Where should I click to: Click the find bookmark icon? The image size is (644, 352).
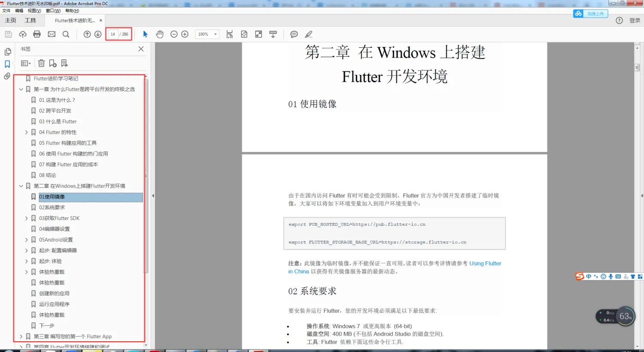coord(64,63)
